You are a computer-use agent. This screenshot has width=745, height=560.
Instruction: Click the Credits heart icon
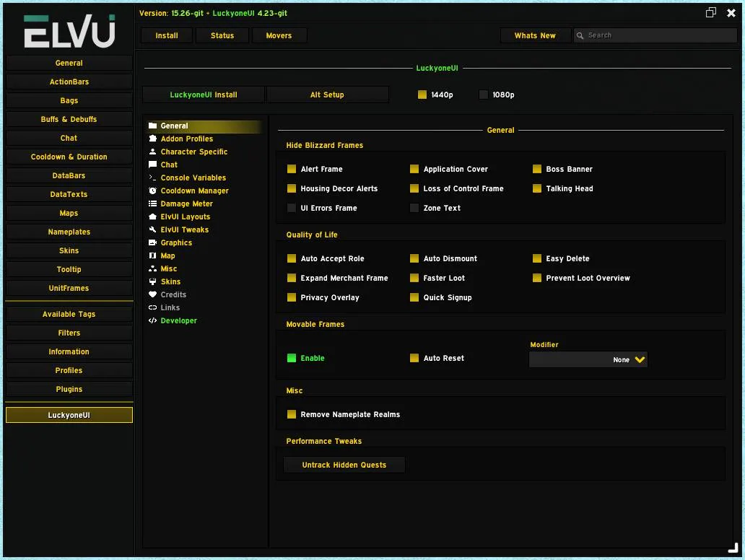point(152,294)
